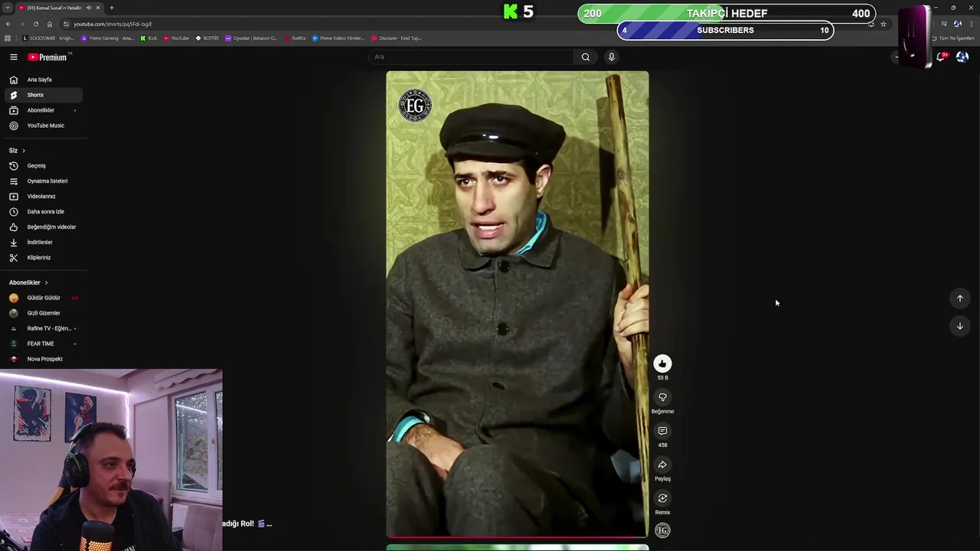Expand the Siz section chevron

pyautogui.click(x=24, y=151)
